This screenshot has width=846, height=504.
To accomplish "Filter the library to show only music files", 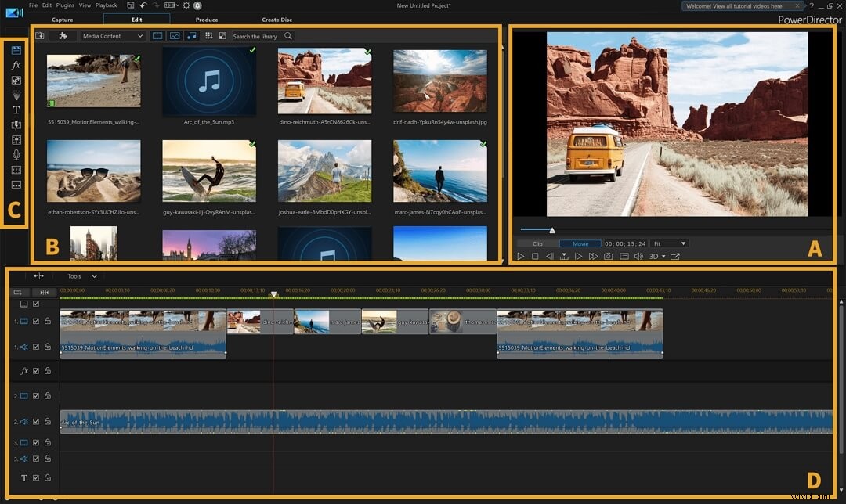I will pos(191,35).
